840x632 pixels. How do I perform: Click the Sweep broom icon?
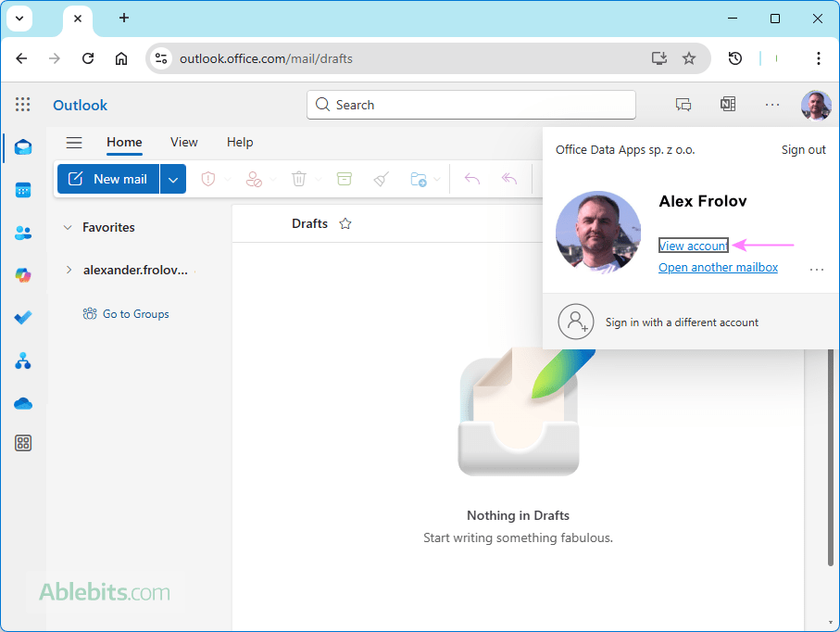[381, 179]
